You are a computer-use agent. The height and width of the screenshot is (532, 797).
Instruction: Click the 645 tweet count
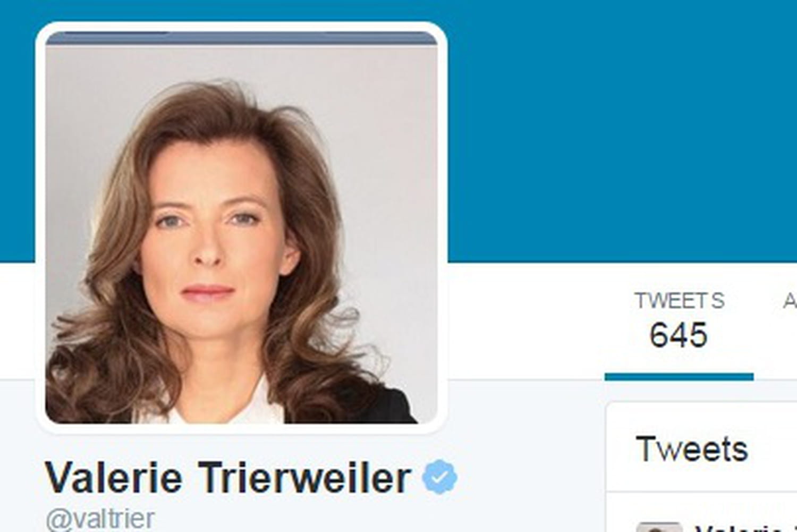[x=679, y=335]
